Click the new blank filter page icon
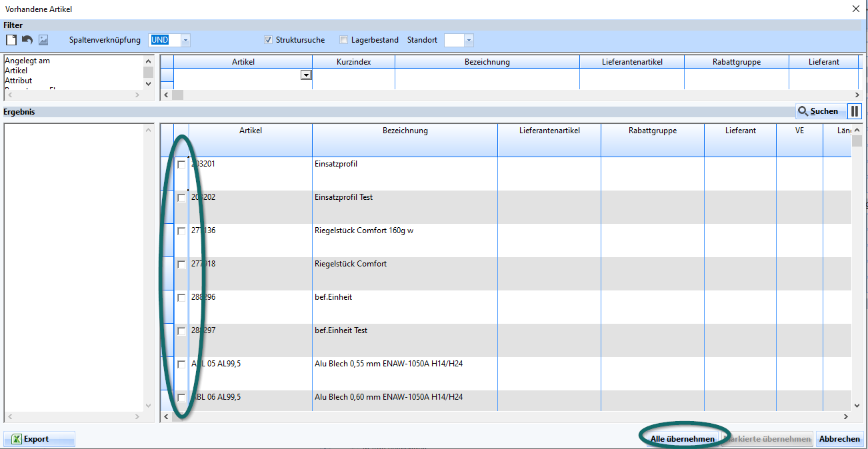Viewport: 868px width, 449px height. [x=11, y=40]
